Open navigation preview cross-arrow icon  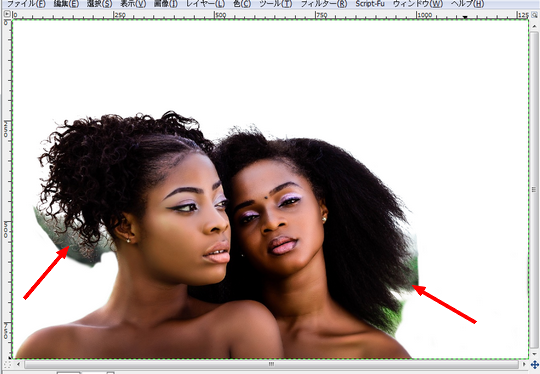click(534, 364)
